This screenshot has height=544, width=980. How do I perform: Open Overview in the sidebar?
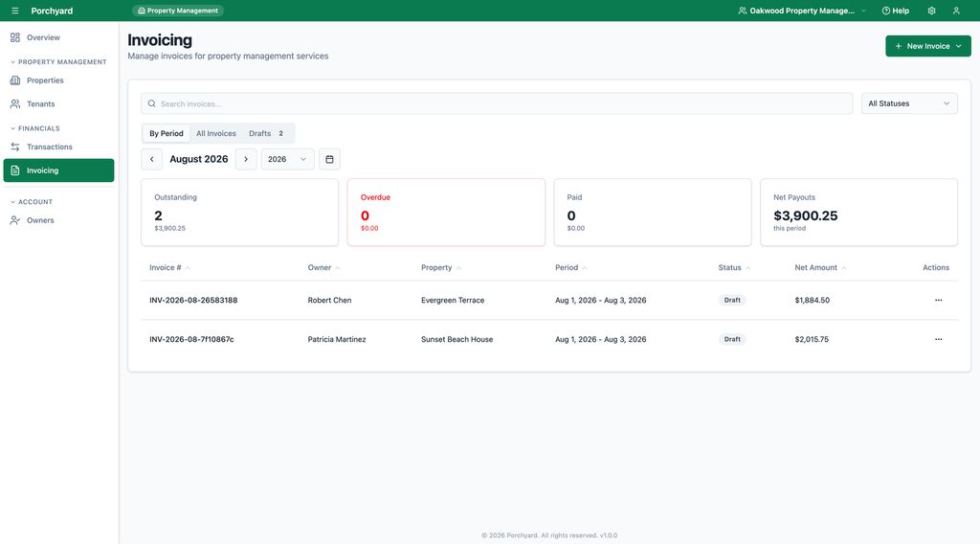click(x=58, y=37)
